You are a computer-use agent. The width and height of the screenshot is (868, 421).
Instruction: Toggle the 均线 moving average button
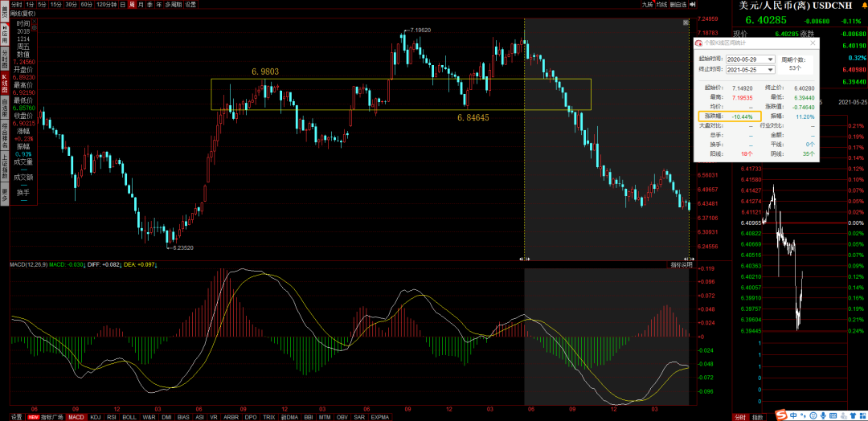pos(662,5)
